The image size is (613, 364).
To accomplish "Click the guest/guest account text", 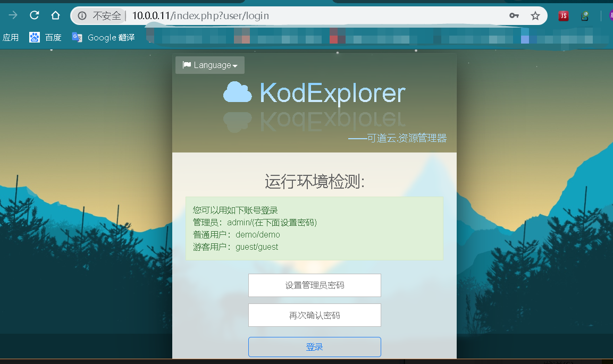I will pyautogui.click(x=257, y=247).
